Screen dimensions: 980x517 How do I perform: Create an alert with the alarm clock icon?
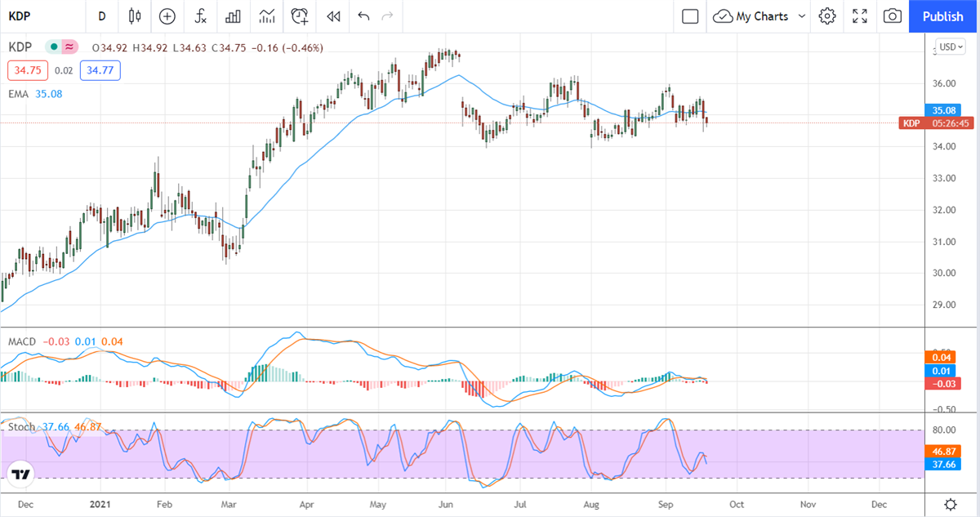pos(301,16)
